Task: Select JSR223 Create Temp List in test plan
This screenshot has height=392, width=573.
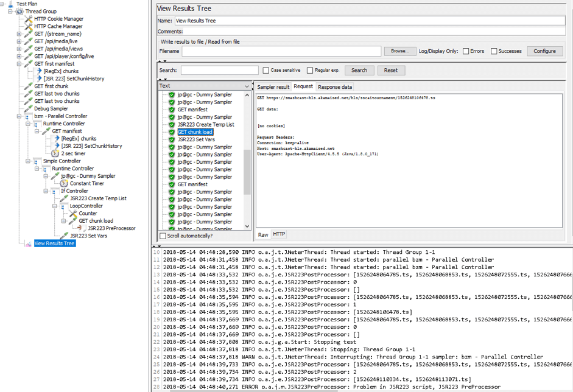Action: (98, 198)
